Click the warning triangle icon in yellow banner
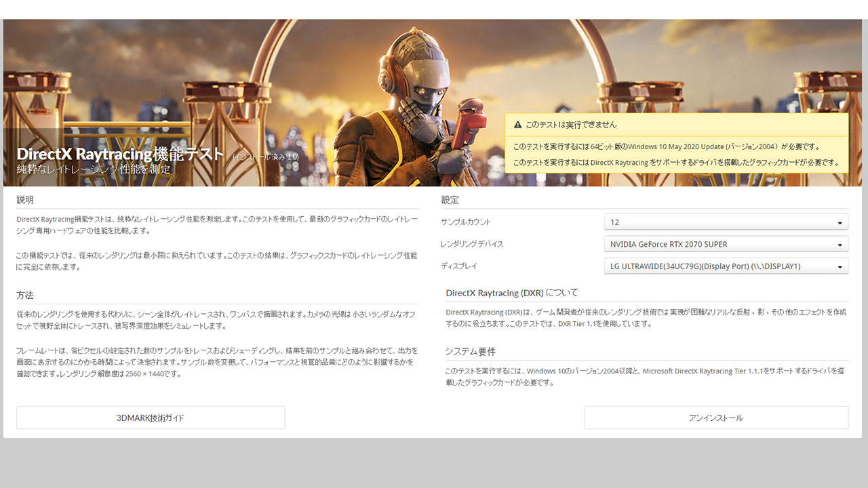 tap(517, 125)
